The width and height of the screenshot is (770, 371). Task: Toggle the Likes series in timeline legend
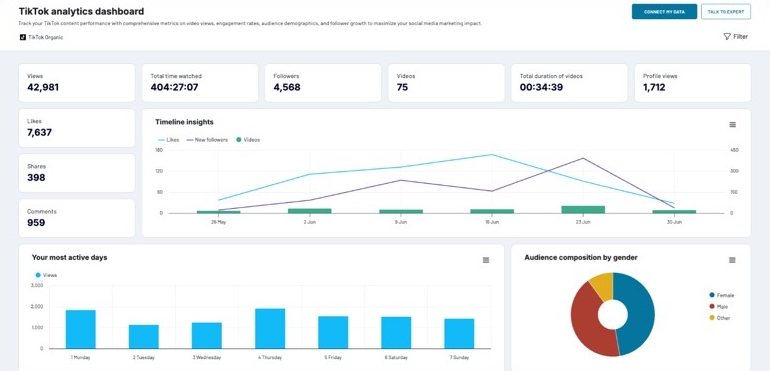168,140
